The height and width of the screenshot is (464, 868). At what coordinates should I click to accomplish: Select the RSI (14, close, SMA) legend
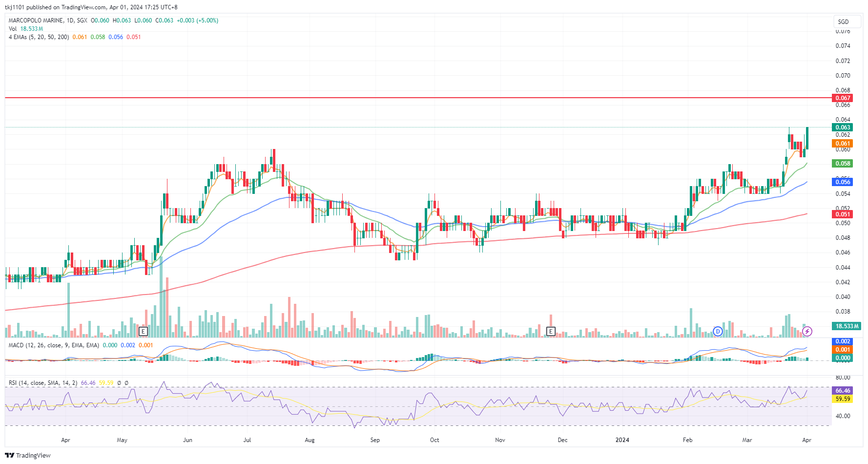pos(43,383)
